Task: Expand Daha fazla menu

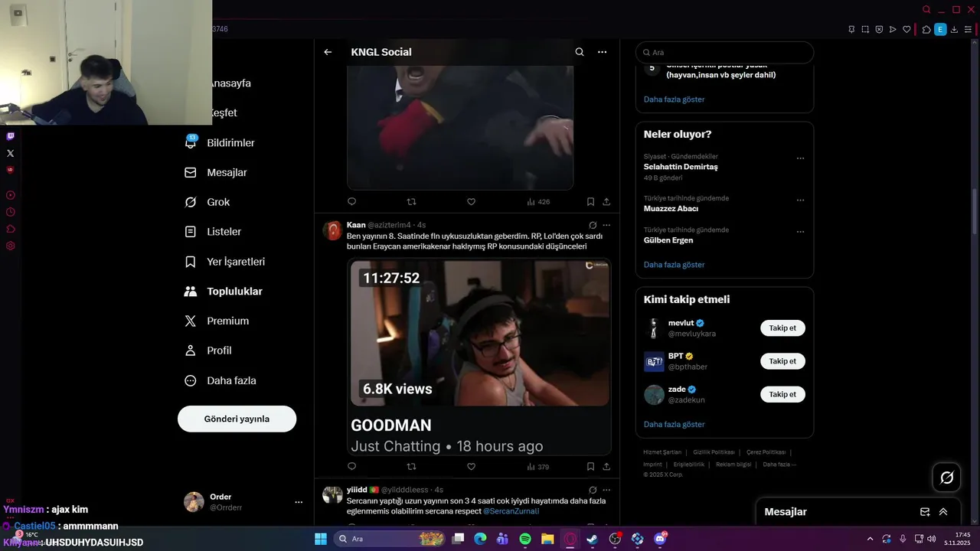Action: pos(220,380)
